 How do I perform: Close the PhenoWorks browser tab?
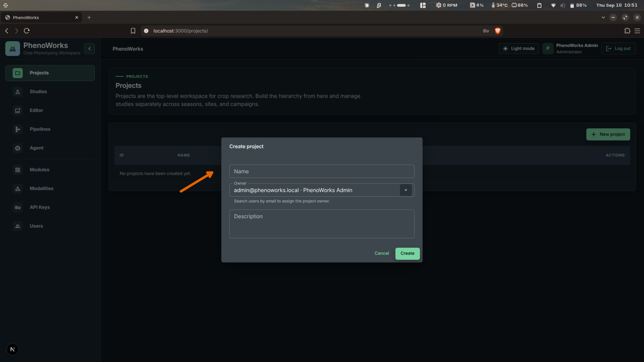pos(77,17)
